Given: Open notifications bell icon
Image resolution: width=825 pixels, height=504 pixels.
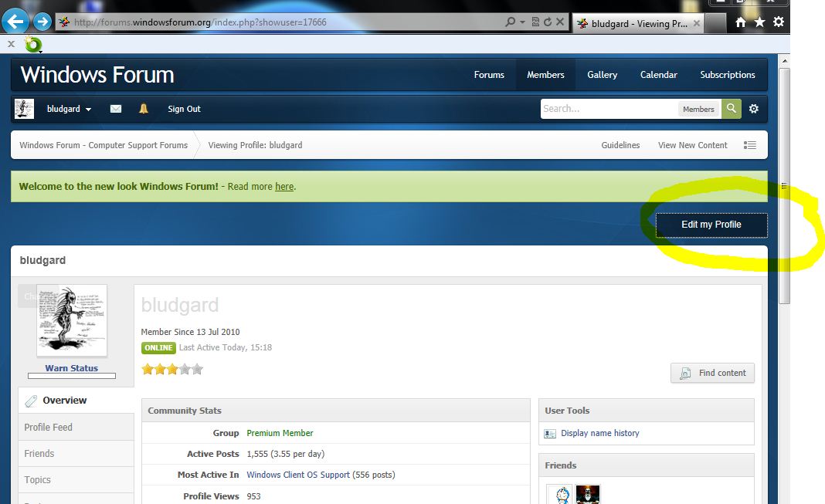Looking at the screenshot, I should click(x=144, y=109).
